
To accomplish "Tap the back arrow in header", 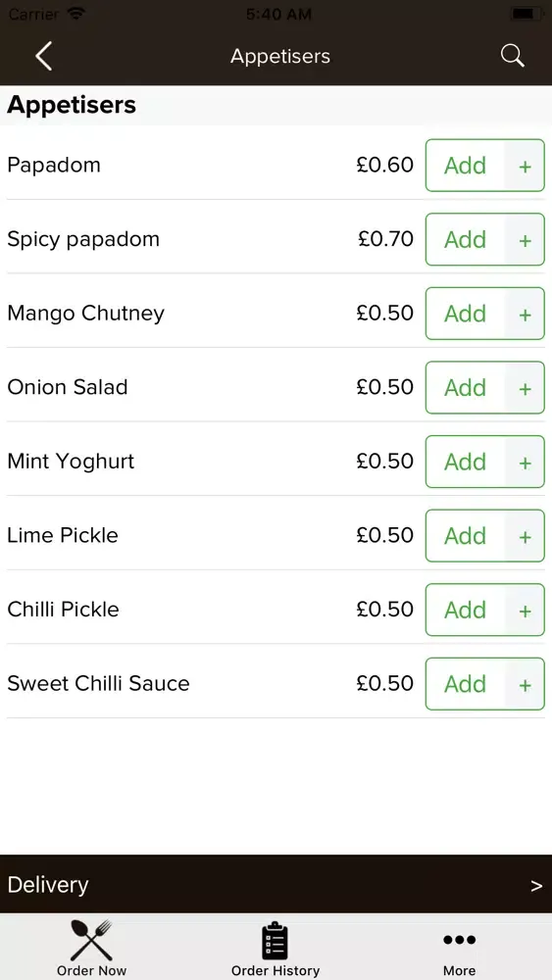I will coord(43,56).
